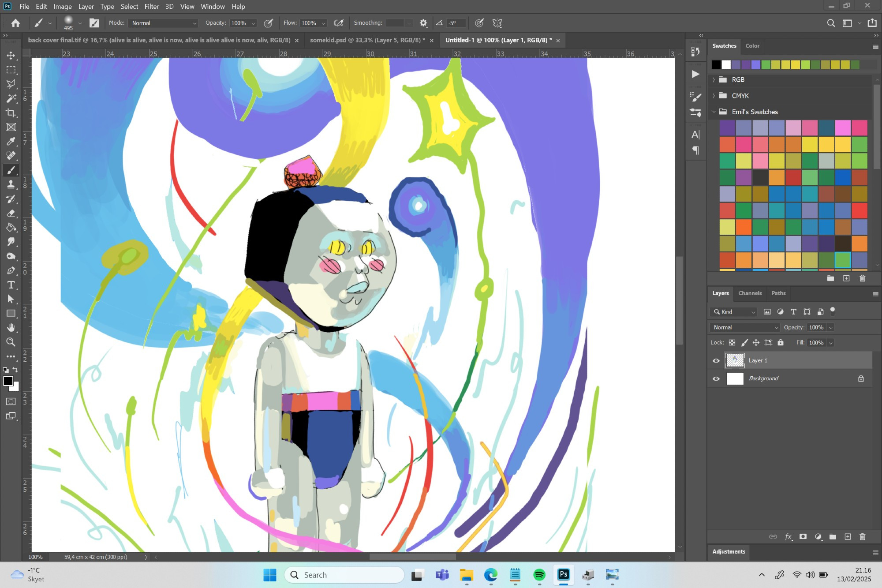882x588 pixels.
Task: Toggle lock transparent pixels
Action: [732, 343]
